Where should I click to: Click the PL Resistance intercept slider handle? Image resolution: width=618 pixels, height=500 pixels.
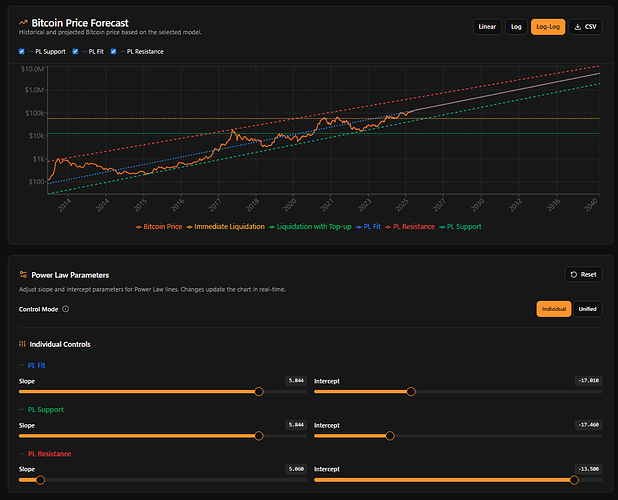[x=574, y=480]
